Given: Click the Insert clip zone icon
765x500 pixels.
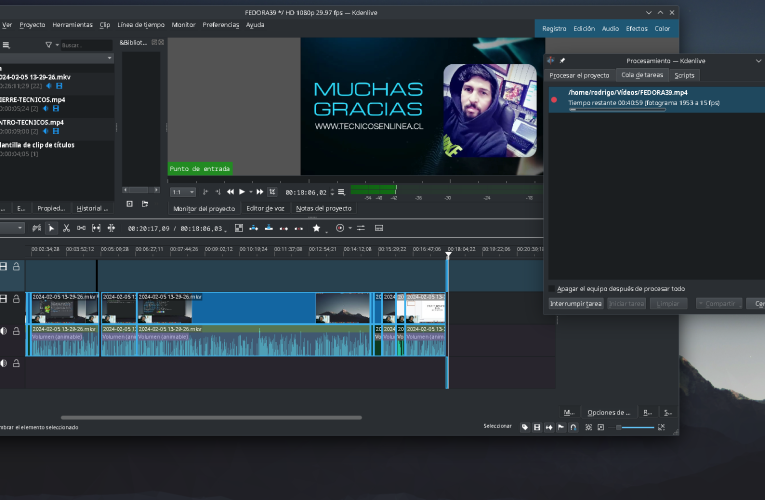Looking at the screenshot, I should (254, 228).
